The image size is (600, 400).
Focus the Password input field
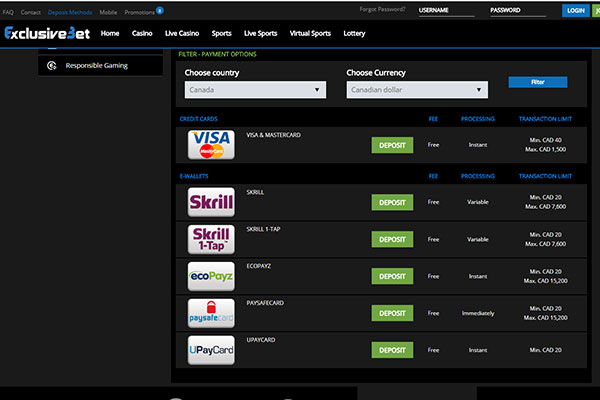(518, 11)
